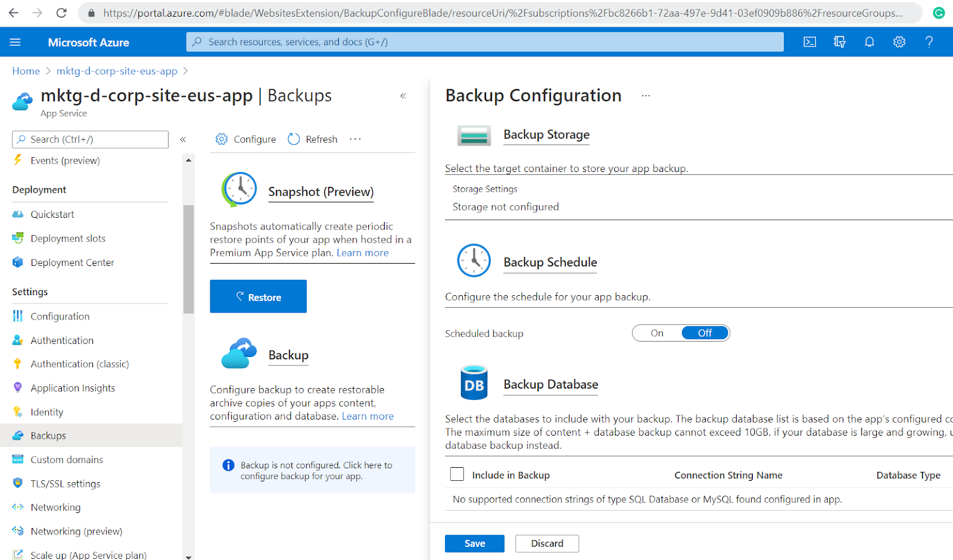Open the Azure portal hamburger menu

coord(15,42)
